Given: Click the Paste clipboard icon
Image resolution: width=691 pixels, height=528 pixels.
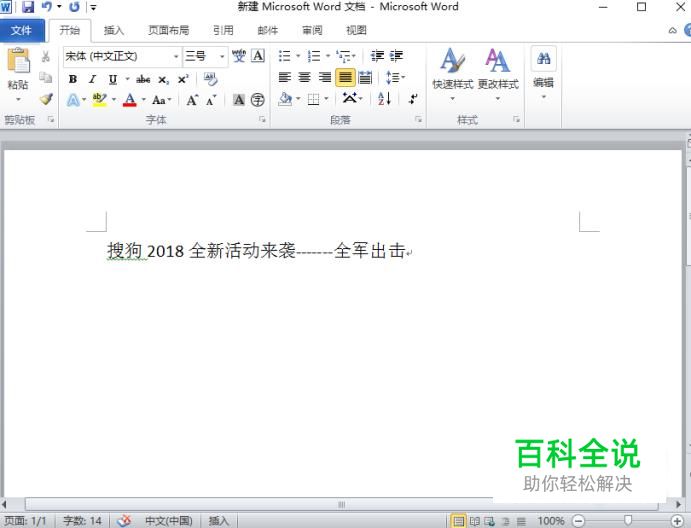Looking at the screenshot, I should click(18, 60).
